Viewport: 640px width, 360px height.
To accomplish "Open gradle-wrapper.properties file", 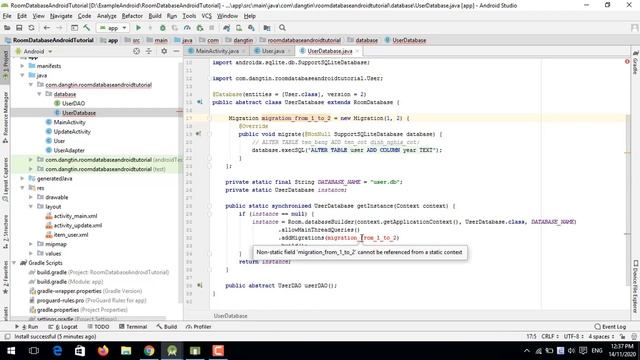I will pyautogui.click(x=69, y=291).
